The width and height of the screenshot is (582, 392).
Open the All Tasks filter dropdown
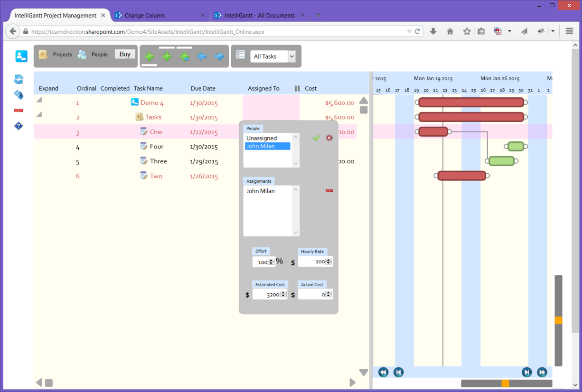pos(273,56)
